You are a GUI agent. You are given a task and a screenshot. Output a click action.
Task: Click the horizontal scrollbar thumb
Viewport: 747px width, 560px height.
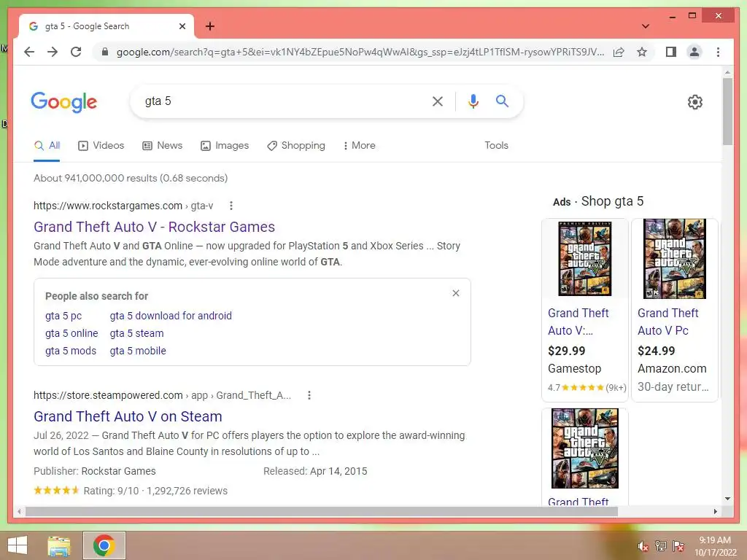click(322, 511)
